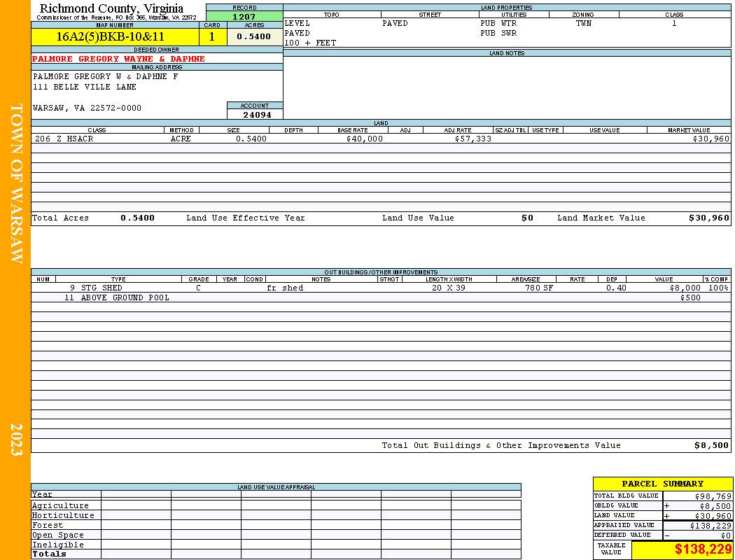Click PUB SWR utilities entry
This screenshot has width=735, height=560.
pyautogui.click(x=498, y=34)
